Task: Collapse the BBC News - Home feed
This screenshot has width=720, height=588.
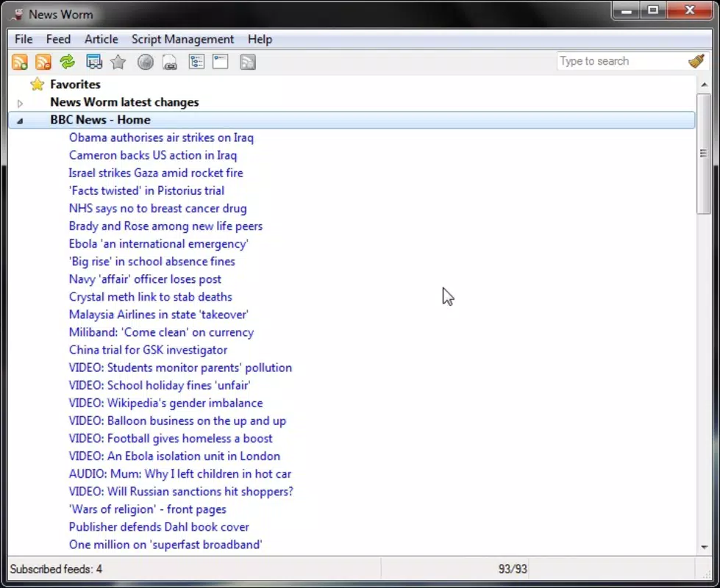Action: pyautogui.click(x=20, y=121)
